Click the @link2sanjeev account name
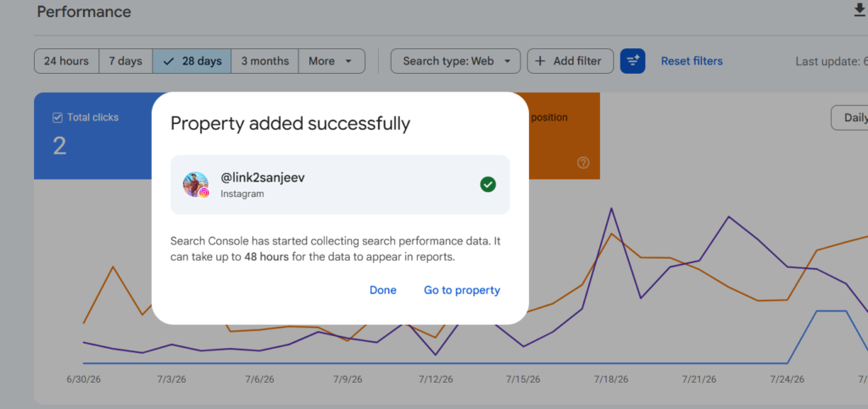Screen dimensions: 868x409 [263, 178]
